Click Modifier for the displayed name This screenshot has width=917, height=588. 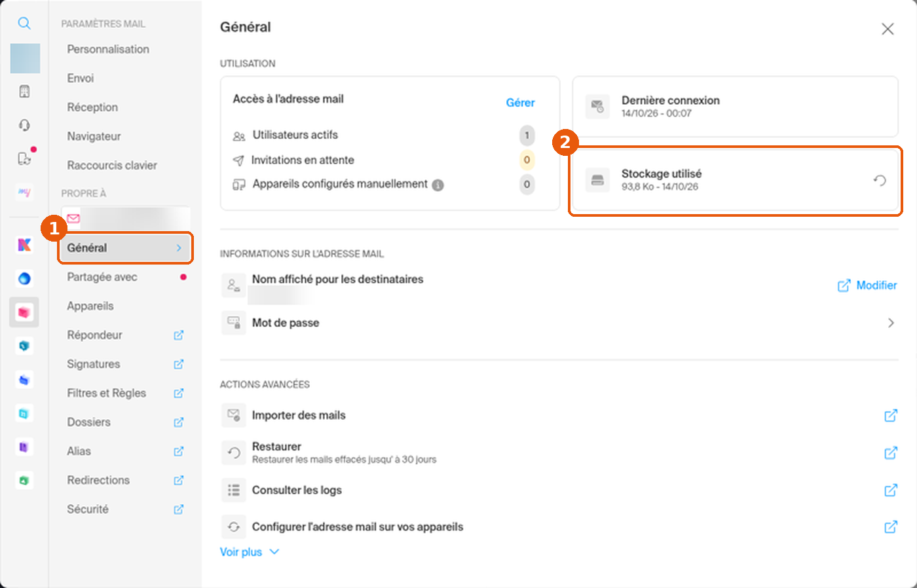(867, 285)
